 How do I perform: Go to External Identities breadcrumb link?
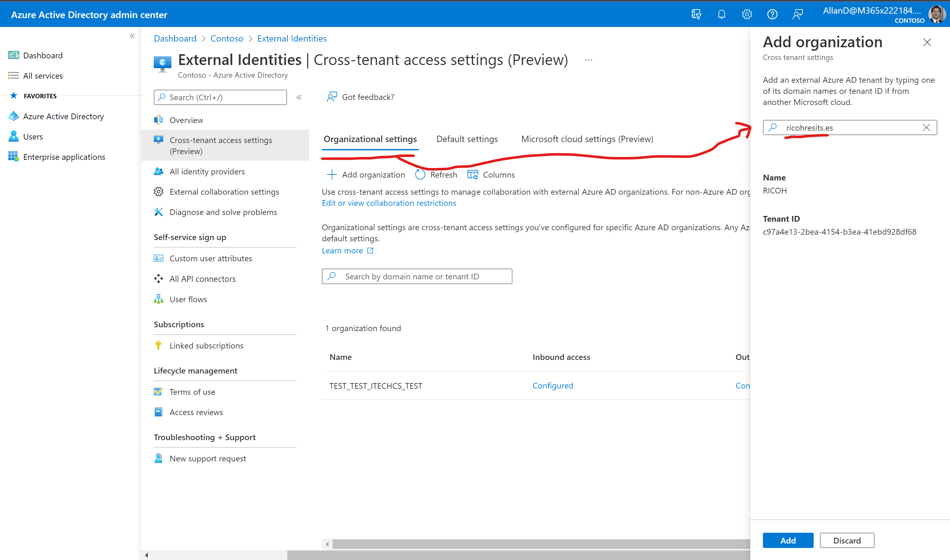click(292, 38)
